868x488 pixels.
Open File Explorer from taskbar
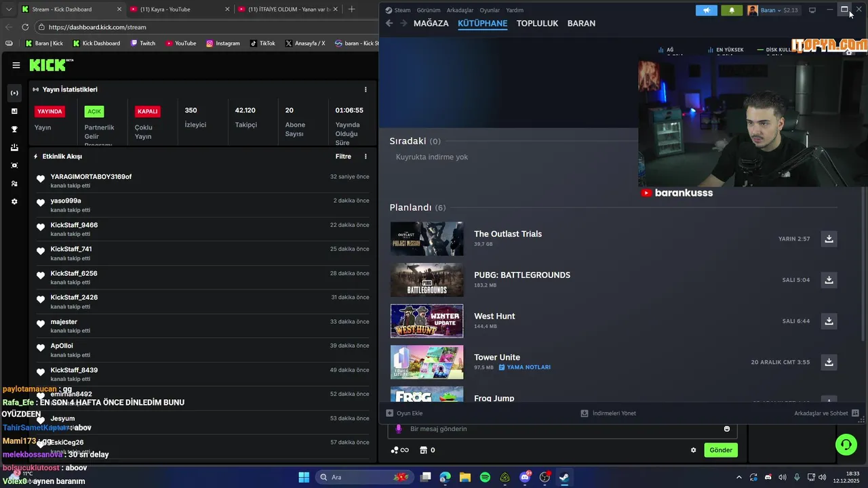(x=465, y=477)
